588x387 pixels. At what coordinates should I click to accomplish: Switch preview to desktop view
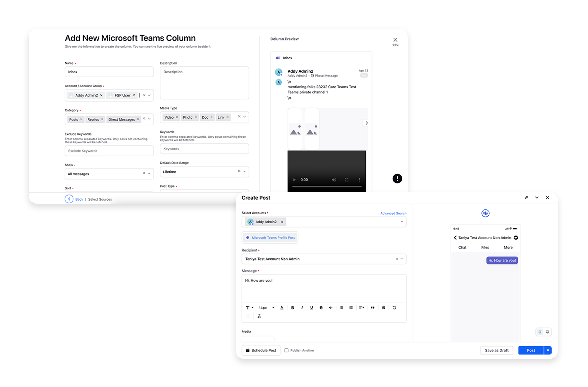pos(547,332)
